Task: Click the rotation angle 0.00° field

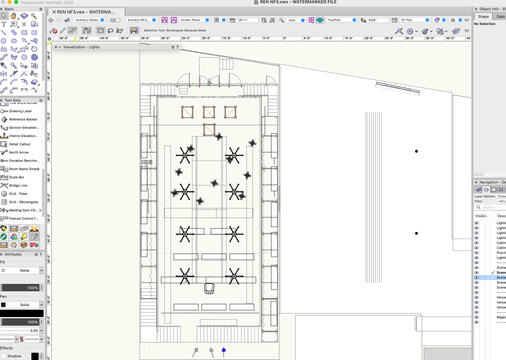Action: pos(378,20)
